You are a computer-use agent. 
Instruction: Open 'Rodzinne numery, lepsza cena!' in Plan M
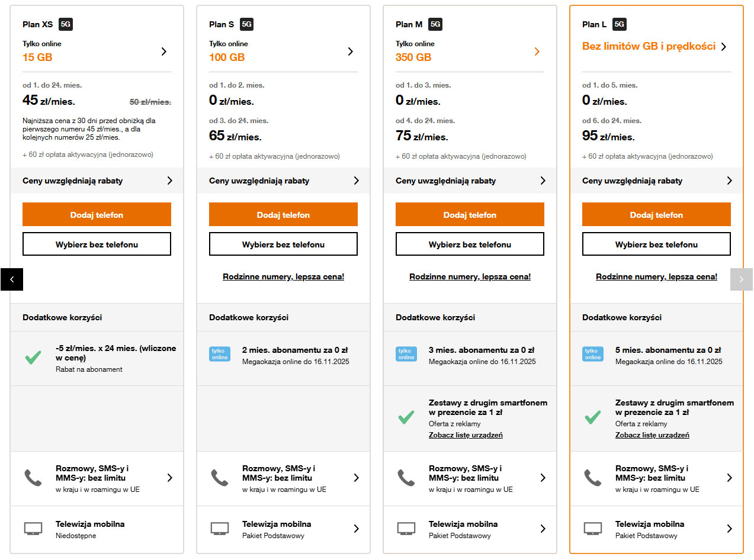coord(470,276)
